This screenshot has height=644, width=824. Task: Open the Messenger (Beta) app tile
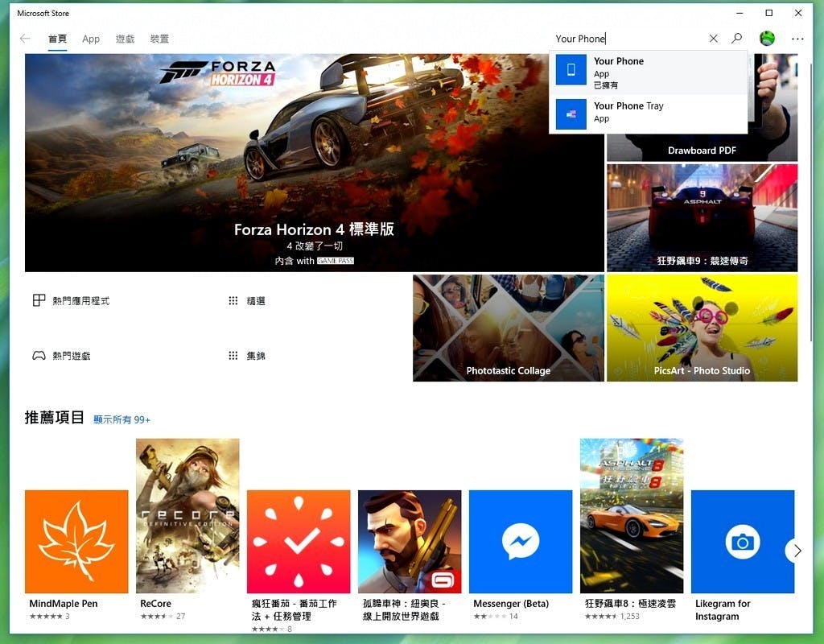click(521, 542)
